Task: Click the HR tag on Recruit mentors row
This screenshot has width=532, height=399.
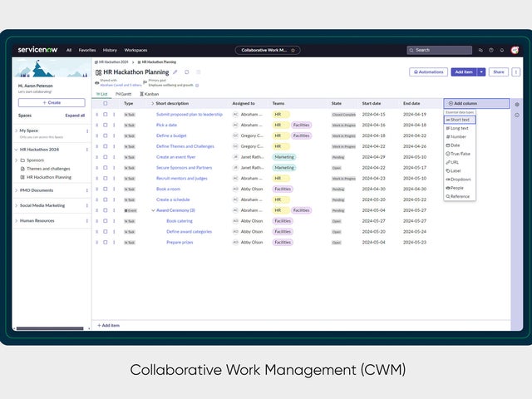Action: (x=281, y=179)
